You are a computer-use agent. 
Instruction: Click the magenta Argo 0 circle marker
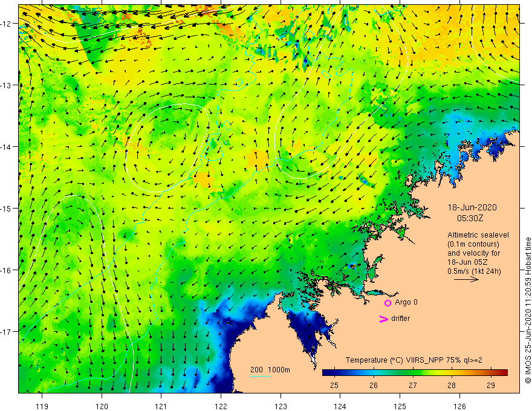coord(388,303)
